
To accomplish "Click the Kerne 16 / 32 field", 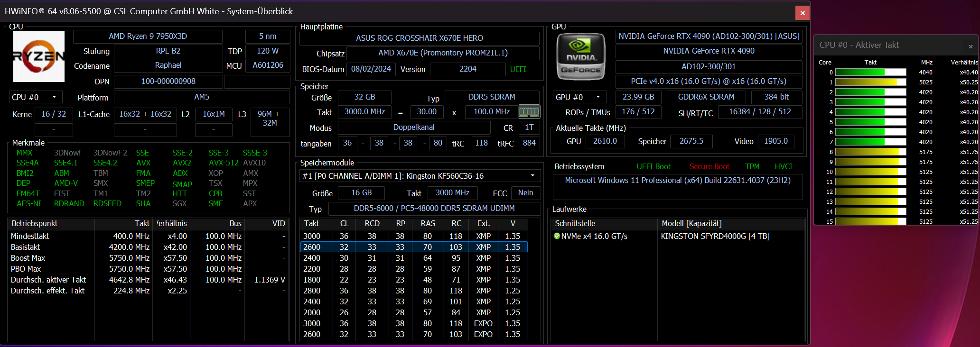I will tap(54, 114).
